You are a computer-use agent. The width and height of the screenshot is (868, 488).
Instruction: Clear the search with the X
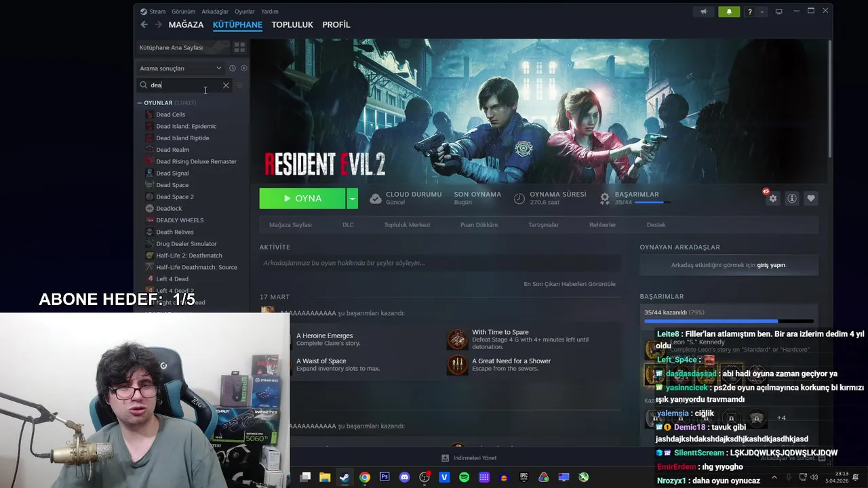(x=226, y=85)
